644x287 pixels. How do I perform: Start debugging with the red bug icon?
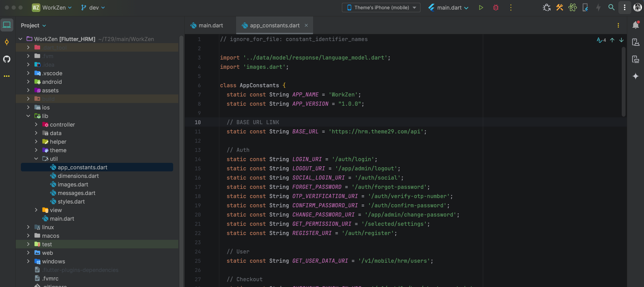pos(496,8)
